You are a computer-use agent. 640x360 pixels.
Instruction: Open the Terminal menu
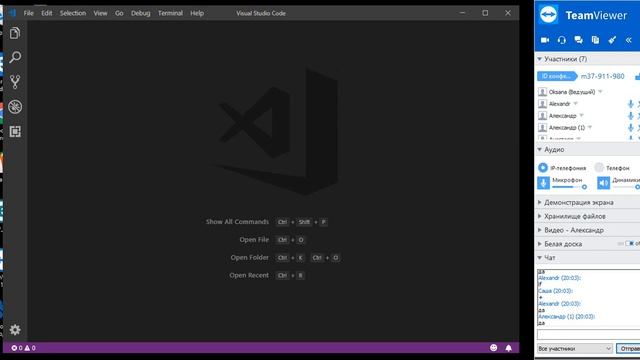pyautogui.click(x=170, y=13)
